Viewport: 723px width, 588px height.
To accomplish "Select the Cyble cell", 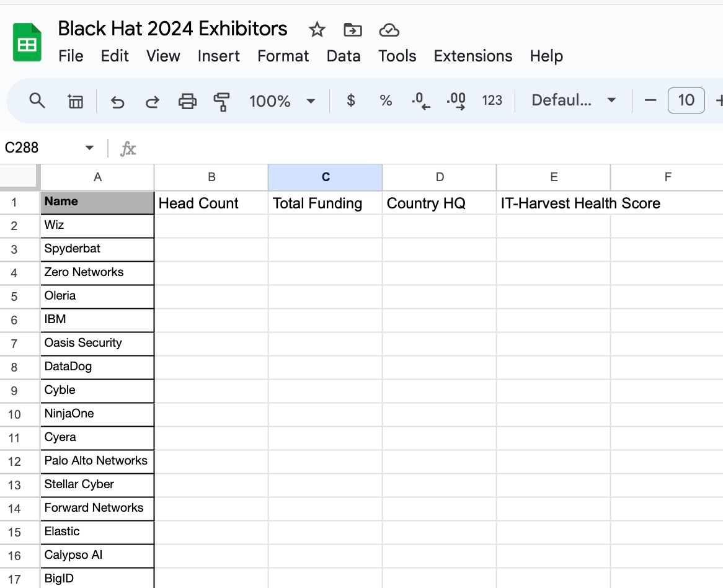I will coord(97,391).
